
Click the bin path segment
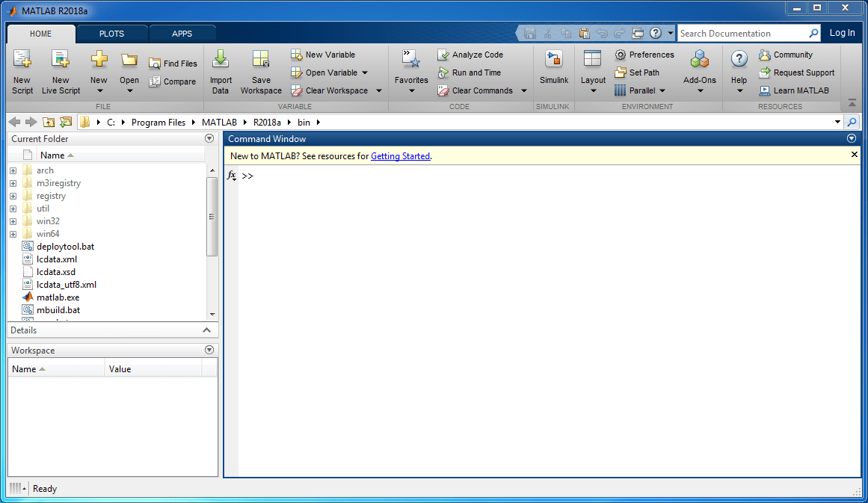pos(304,123)
